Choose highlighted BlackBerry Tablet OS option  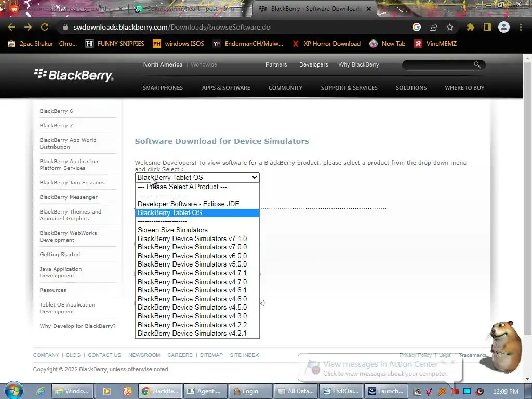197,212
